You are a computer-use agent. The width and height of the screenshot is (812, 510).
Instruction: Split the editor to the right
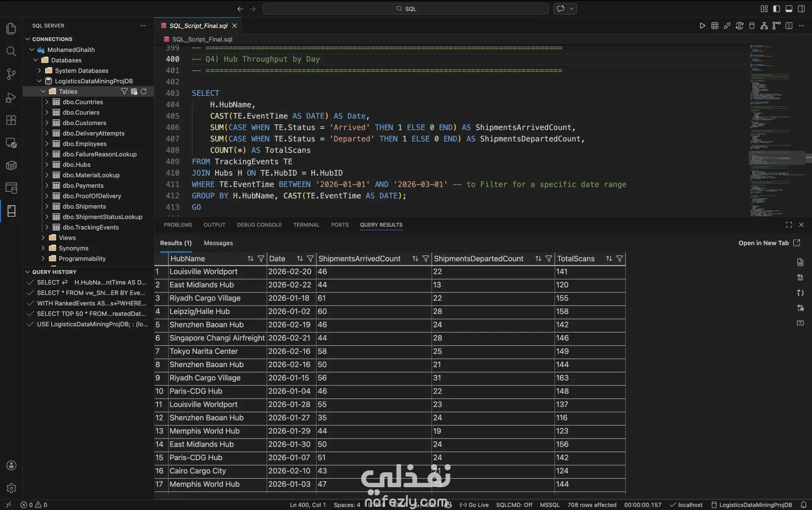[789, 26]
